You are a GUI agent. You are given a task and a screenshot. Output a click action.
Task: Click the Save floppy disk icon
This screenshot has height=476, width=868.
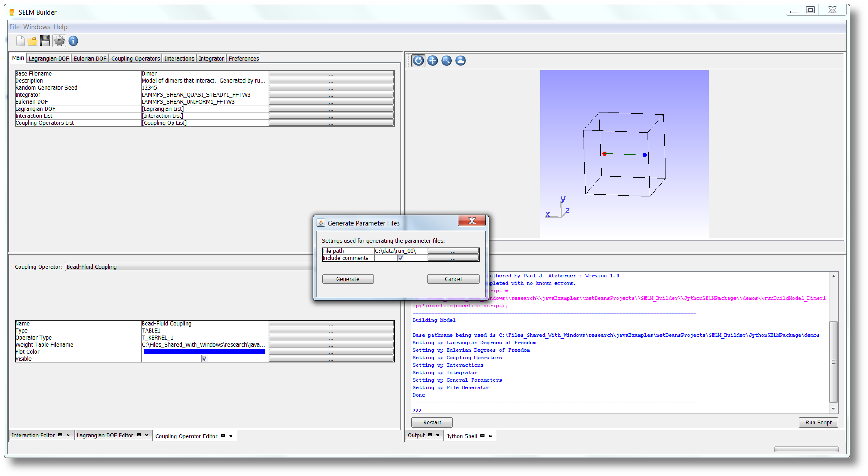[45, 41]
